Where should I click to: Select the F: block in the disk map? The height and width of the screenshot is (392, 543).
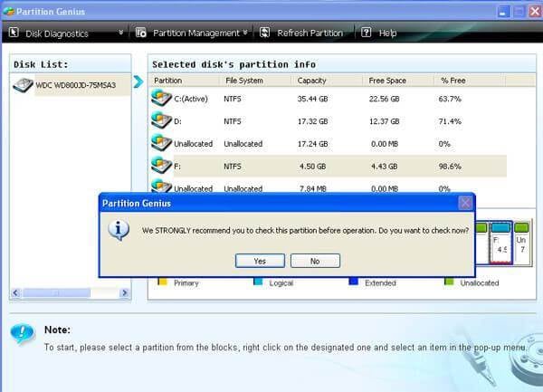(500, 244)
